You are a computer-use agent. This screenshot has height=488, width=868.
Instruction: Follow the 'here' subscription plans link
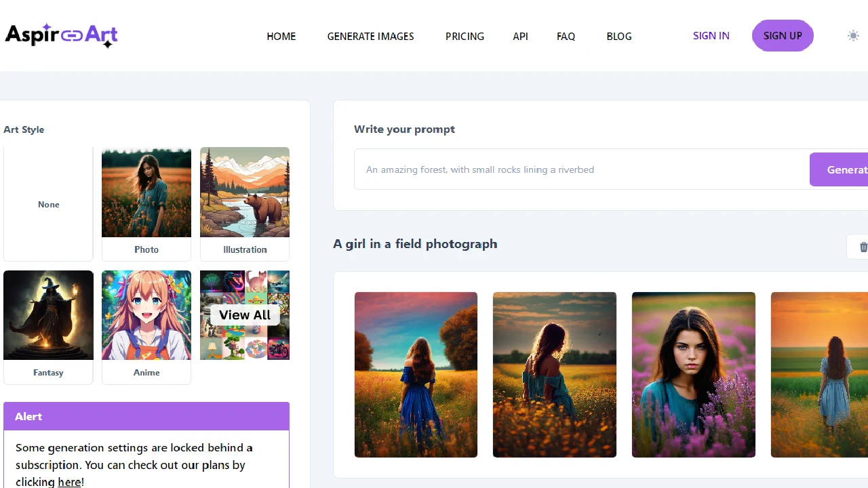click(69, 482)
